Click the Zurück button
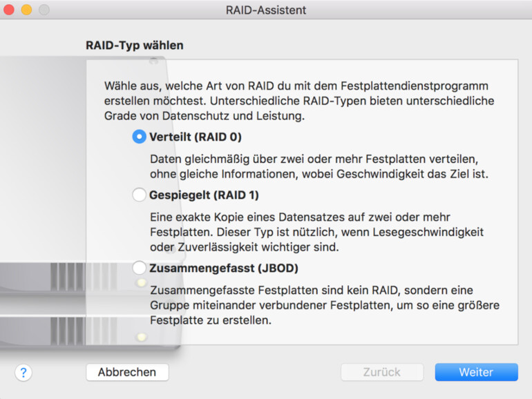This screenshot has height=399, width=532. (382, 372)
